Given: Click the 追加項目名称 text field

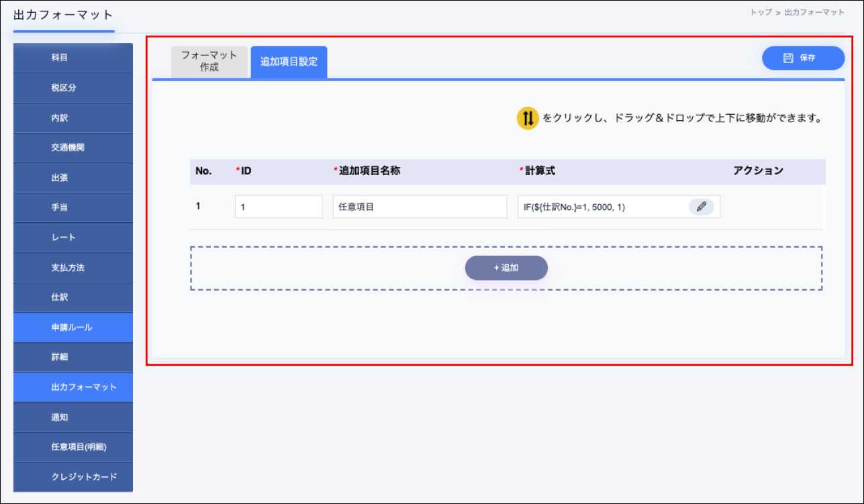Looking at the screenshot, I should tap(420, 207).
